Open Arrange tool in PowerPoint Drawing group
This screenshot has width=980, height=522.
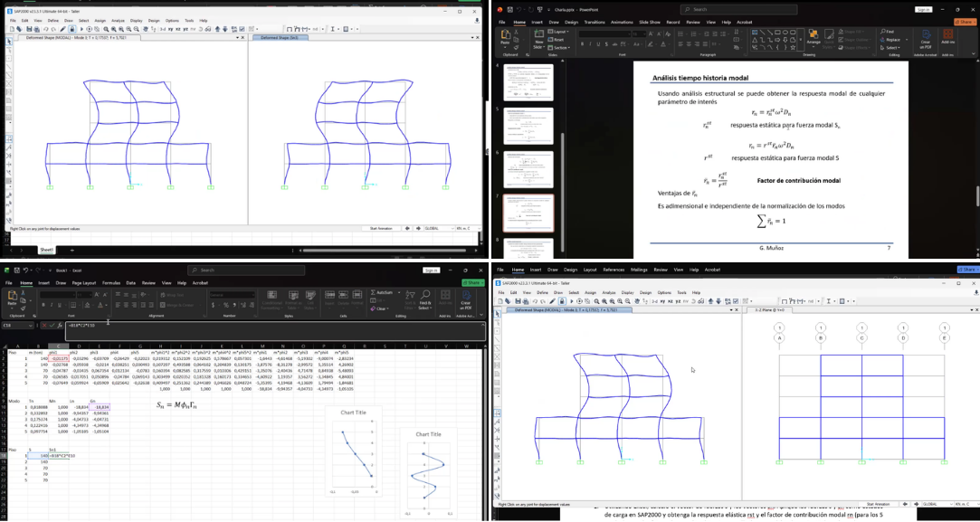point(813,37)
